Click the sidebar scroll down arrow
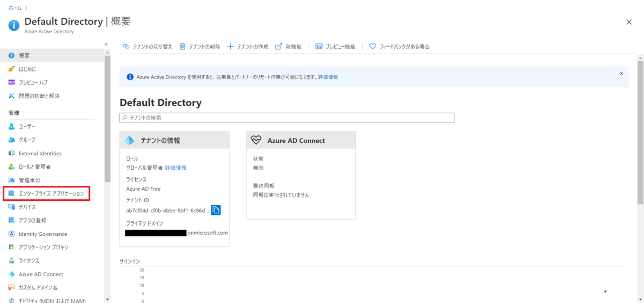This screenshot has width=644, height=303. 107,299
